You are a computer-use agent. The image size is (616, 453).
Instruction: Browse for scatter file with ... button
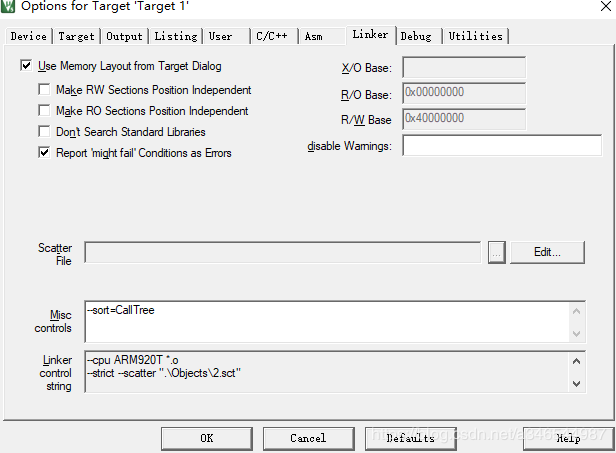(497, 252)
